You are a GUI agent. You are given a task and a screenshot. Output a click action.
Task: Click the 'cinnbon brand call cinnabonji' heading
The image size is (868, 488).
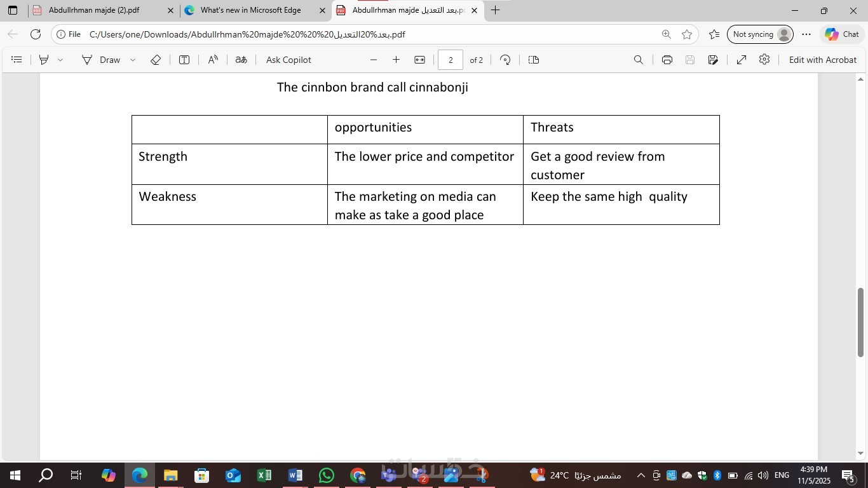[x=372, y=87]
